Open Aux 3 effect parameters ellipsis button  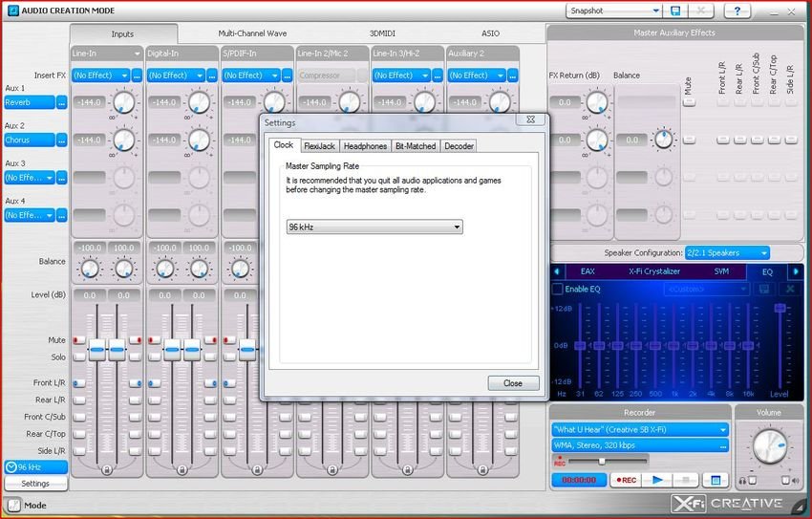pos(62,178)
